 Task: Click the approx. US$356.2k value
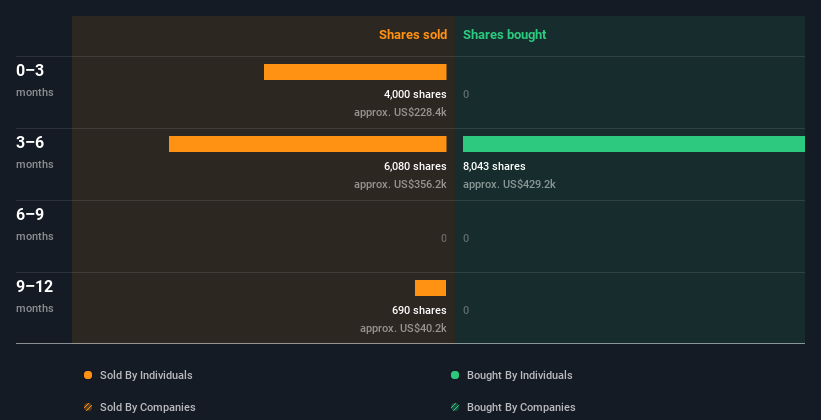coord(400,184)
